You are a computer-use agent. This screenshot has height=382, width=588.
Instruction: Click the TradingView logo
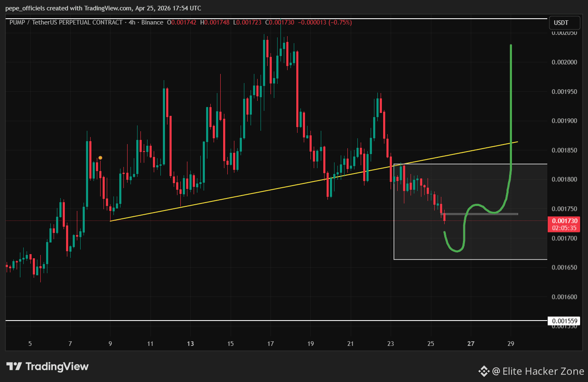click(47, 367)
